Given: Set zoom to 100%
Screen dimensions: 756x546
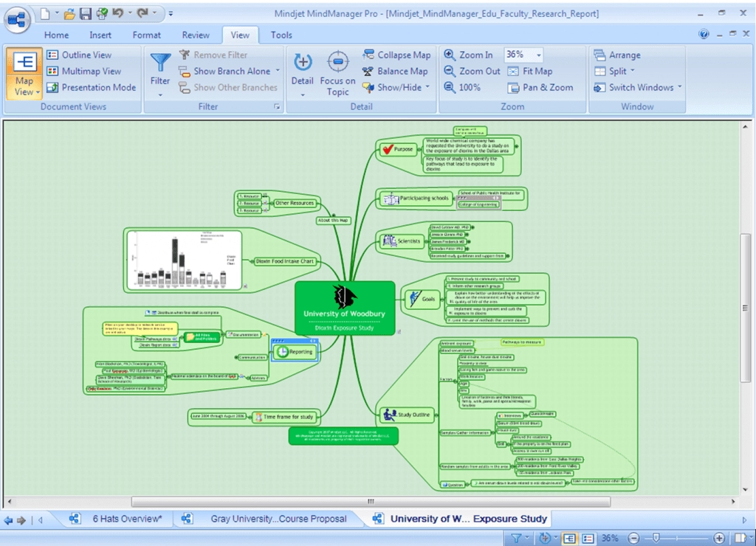Looking at the screenshot, I should point(462,87).
